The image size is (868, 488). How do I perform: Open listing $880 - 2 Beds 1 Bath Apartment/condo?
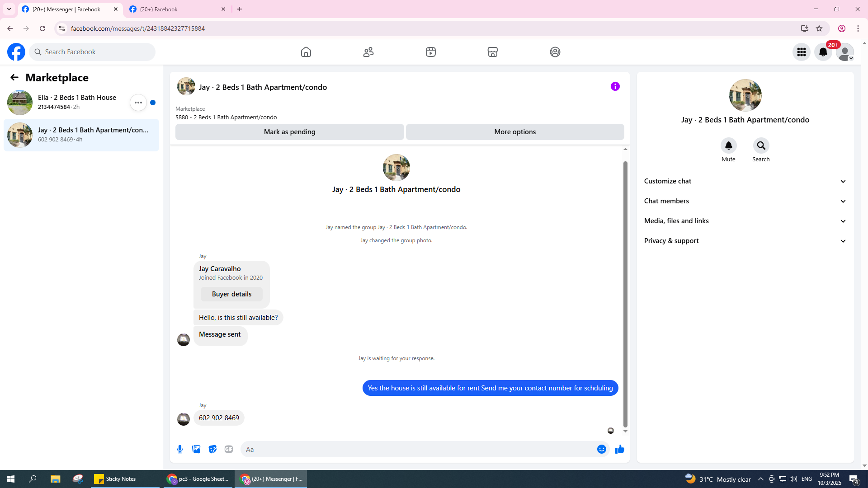[226, 117]
